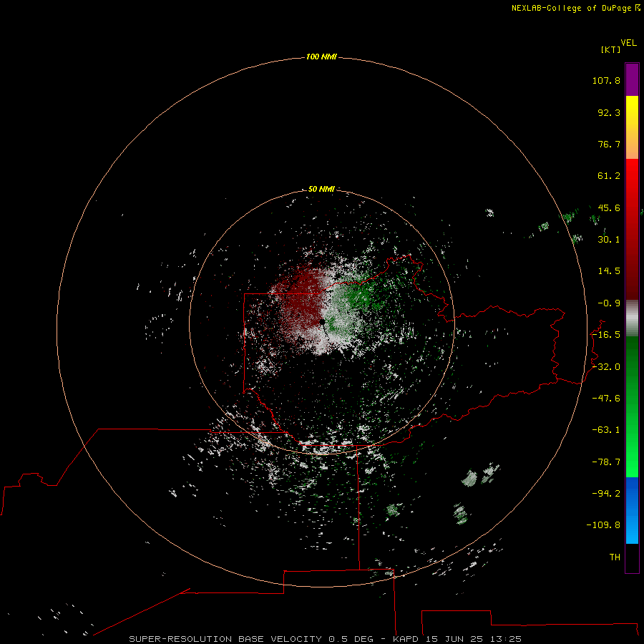Screen dimensions: 644x644
Task: Pick the black TH segment of the color bar
Action: 632,558
